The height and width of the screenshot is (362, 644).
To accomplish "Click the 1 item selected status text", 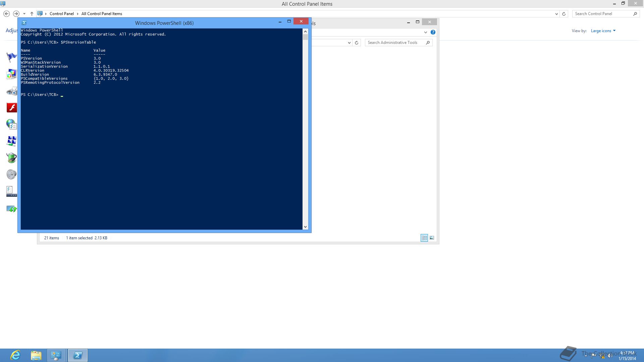I will pyautogui.click(x=79, y=238).
